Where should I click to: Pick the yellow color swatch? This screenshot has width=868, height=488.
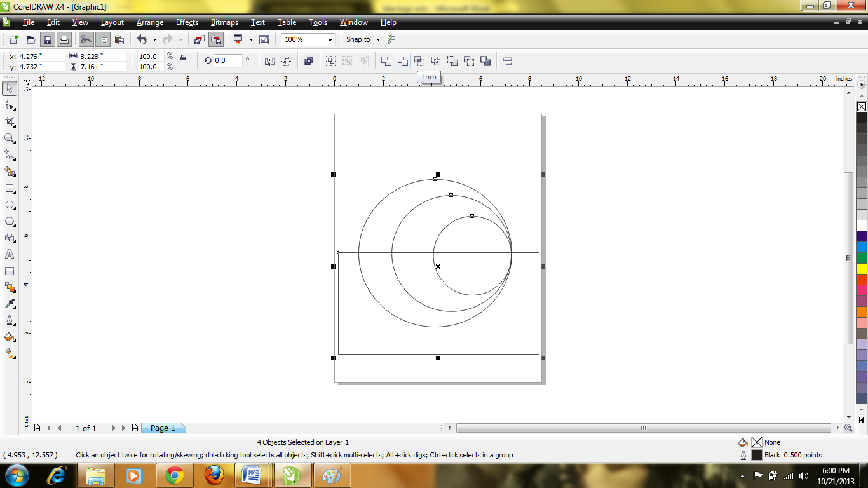(862, 268)
